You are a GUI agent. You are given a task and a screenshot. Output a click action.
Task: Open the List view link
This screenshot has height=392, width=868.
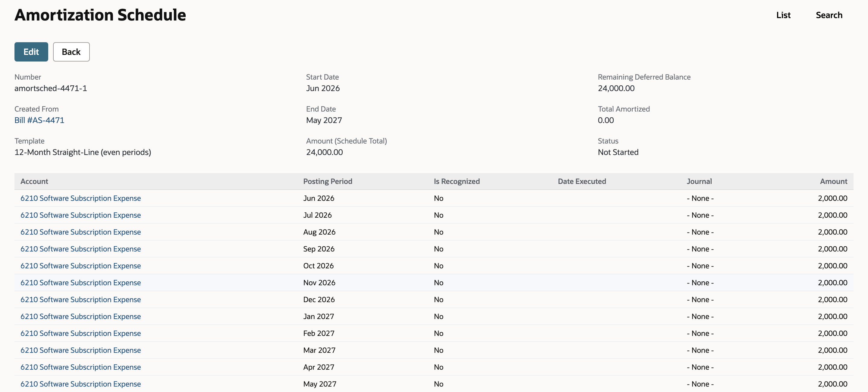coord(783,15)
